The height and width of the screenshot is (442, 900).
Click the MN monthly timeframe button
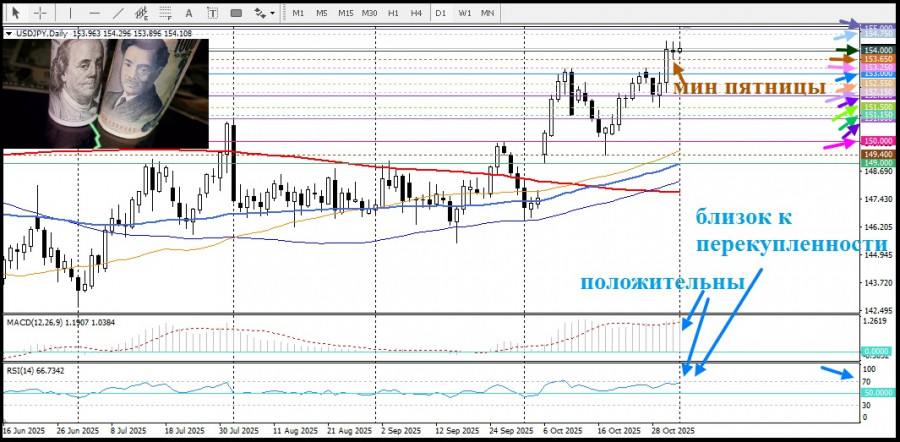tap(488, 13)
